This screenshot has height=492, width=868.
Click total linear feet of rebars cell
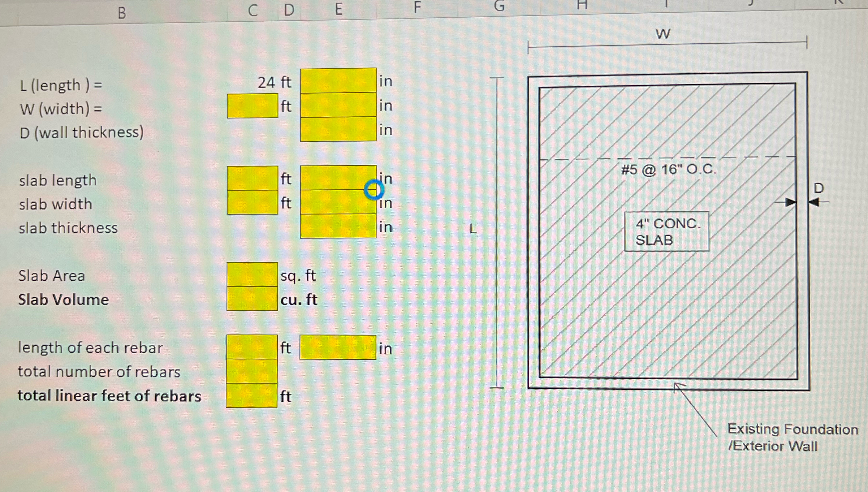tap(252, 396)
